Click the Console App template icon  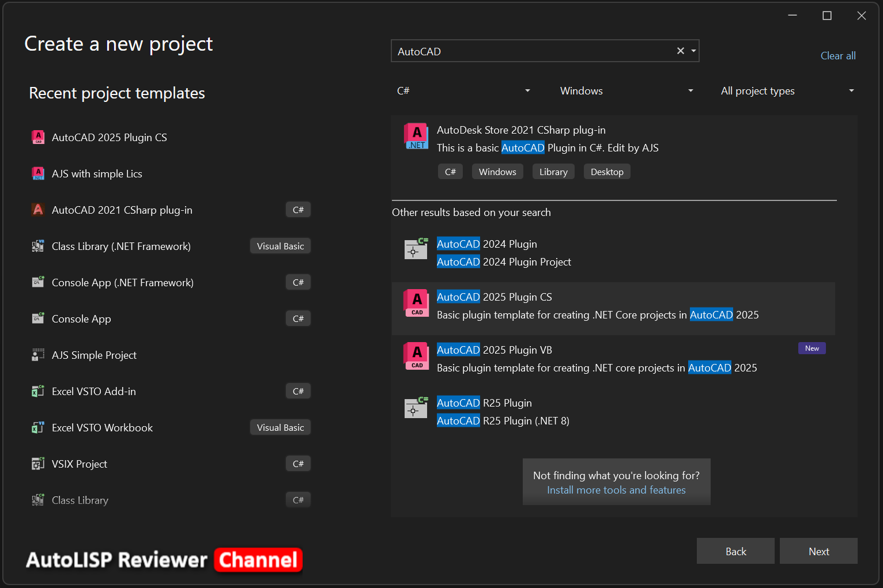pos(38,318)
